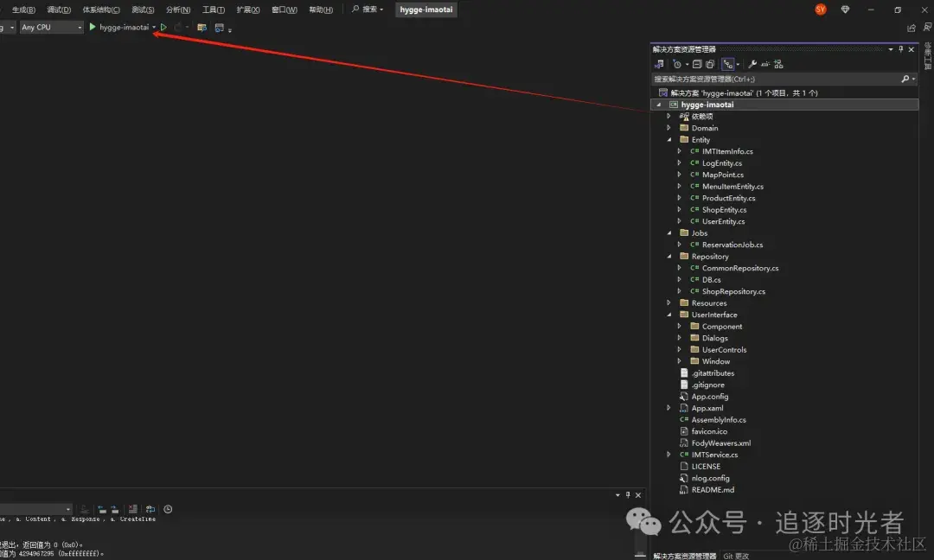The width and height of the screenshot is (934, 560).
Task: Expand the IMTService.cs node
Action: coord(669,455)
